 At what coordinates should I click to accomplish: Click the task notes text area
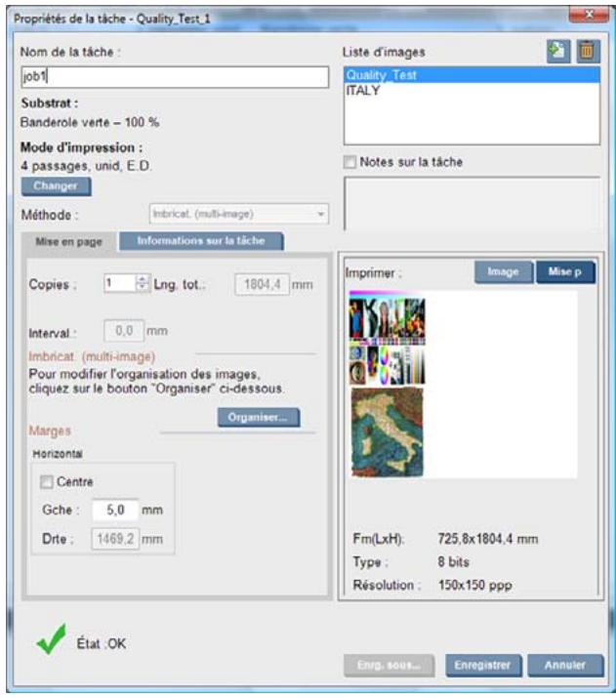coord(472,203)
